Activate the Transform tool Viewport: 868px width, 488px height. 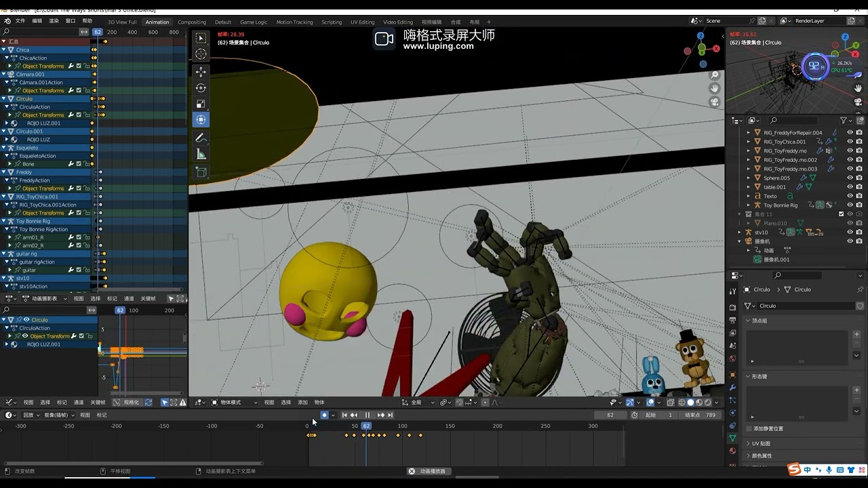coord(201,120)
